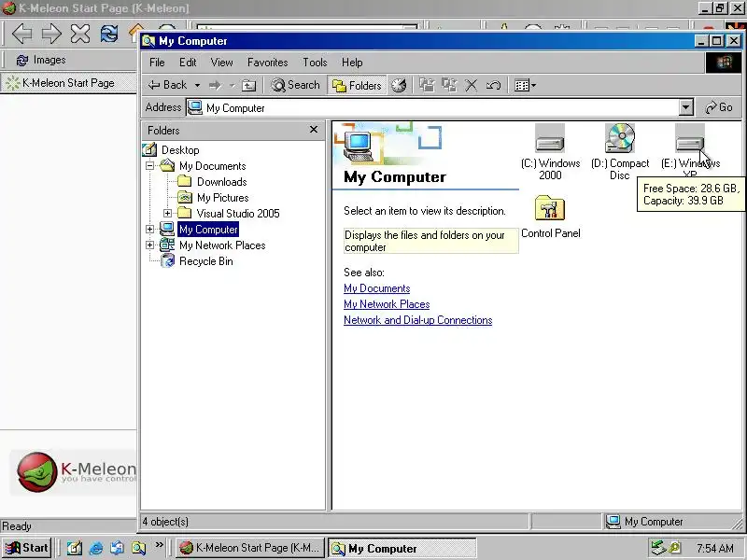Click the network tray icon
The width and height of the screenshot is (747, 560).
tap(658, 548)
